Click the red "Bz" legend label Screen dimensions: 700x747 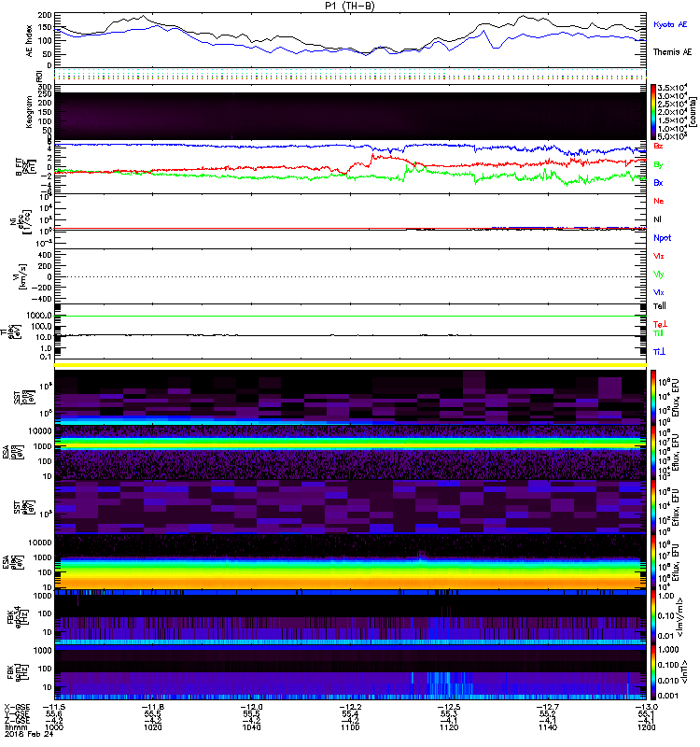coord(658,146)
